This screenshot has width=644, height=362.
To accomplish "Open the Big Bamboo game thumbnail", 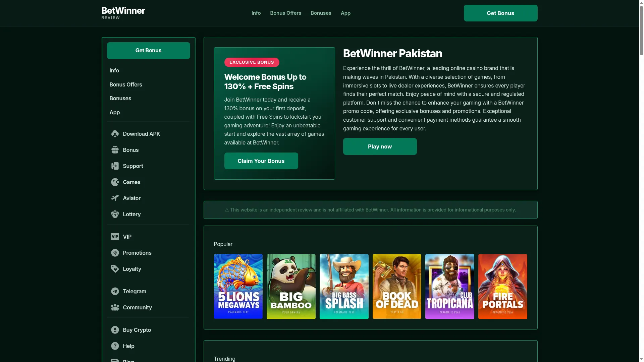I will (291, 287).
